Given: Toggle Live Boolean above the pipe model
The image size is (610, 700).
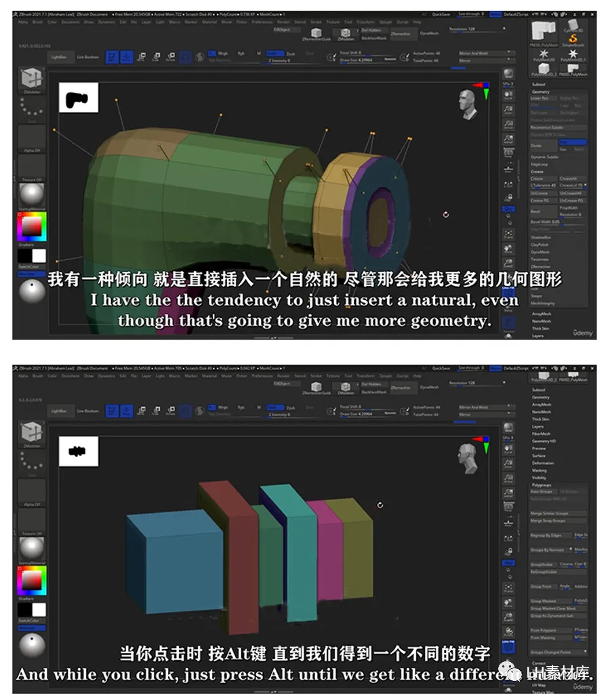Looking at the screenshot, I should [87, 57].
